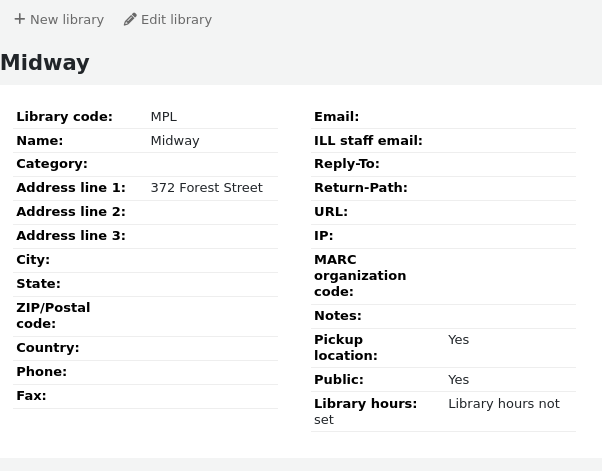This screenshot has height=471, width=602.
Task: Click the Midway page heading
Action: pos(45,63)
